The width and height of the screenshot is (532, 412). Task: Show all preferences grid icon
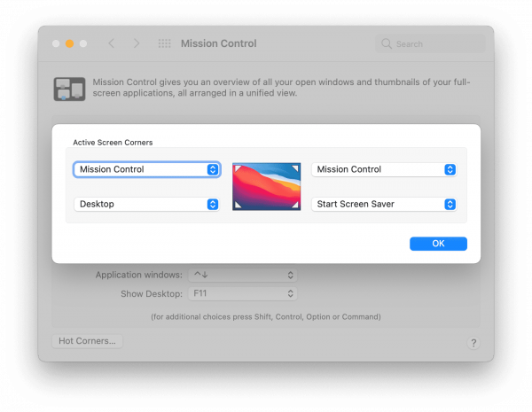(x=165, y=43)
